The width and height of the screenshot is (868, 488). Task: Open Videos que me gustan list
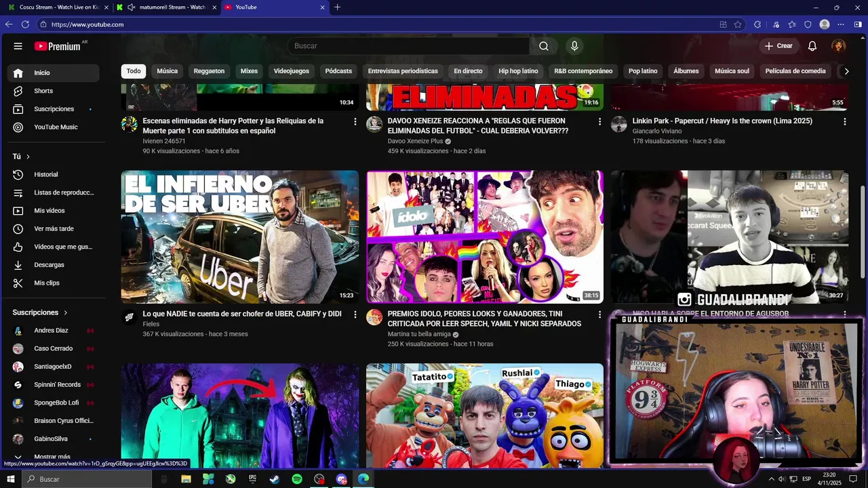click(x=54, y=247)
